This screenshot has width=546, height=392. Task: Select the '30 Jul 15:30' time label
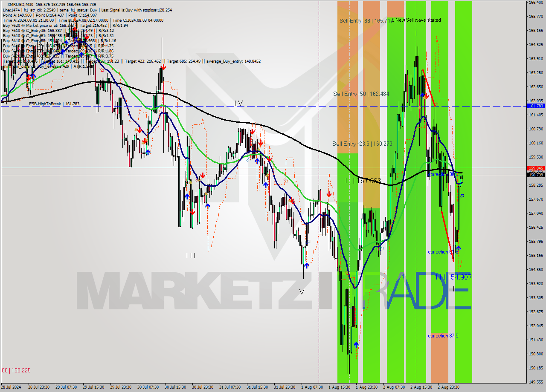click(175, 387)
